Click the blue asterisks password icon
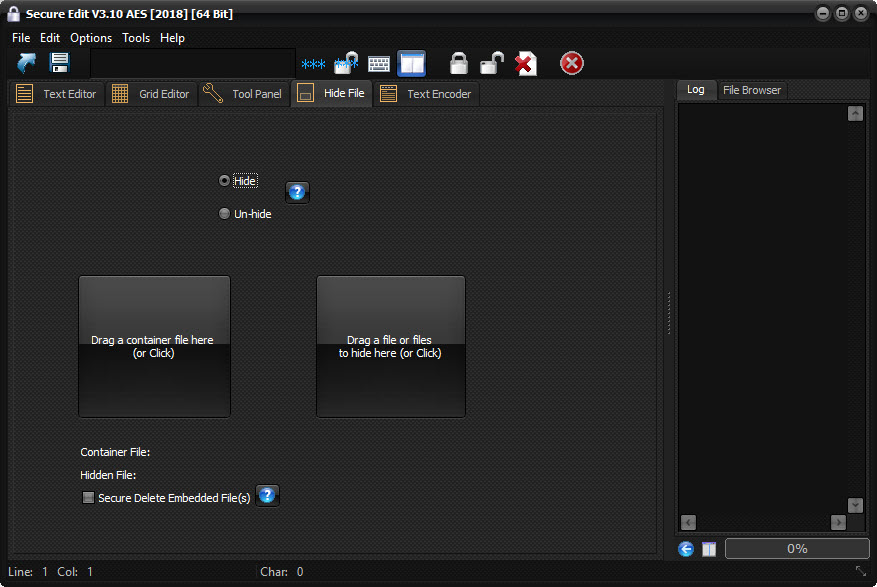Screen dimensions: 877x587 click(313, 64)
